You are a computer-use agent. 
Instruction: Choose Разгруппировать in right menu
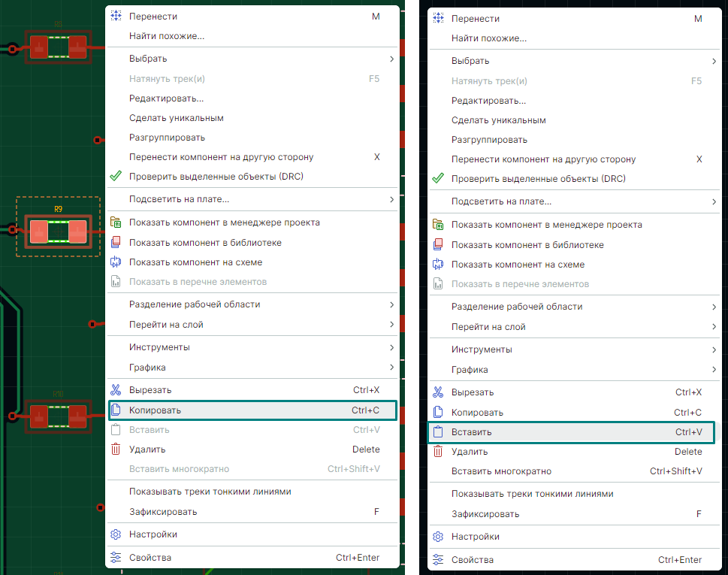(575, 140)
